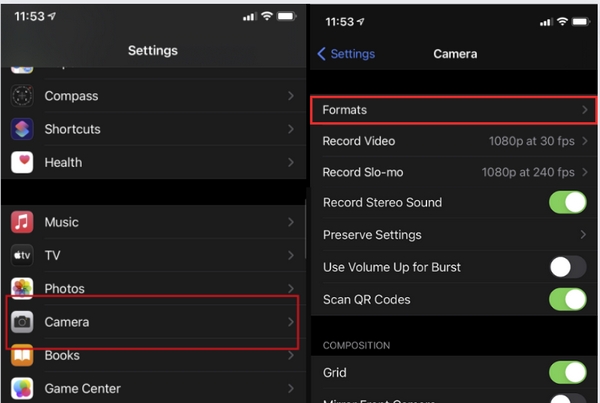Tap the Books app icon
600x403 pixels.
(x=22, y=355)
